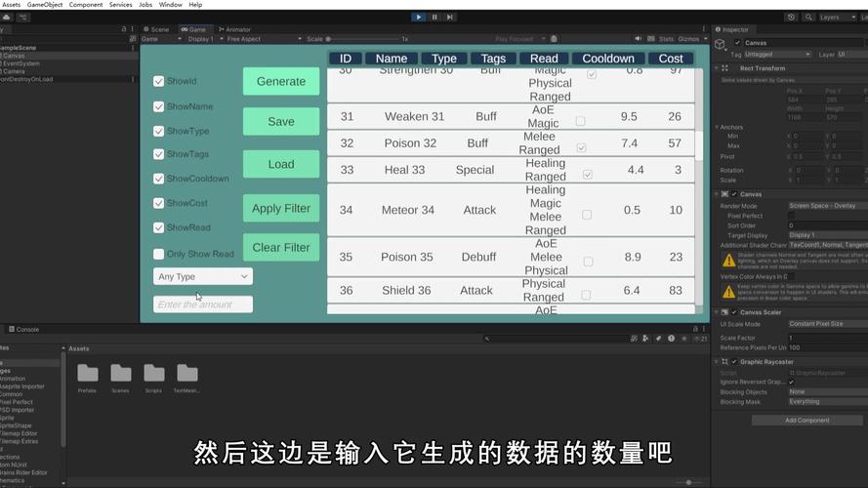Image resolution: width=868 pixels, height=488 pixels.
Task: Open the Component menu
Action: click(86, 5)
